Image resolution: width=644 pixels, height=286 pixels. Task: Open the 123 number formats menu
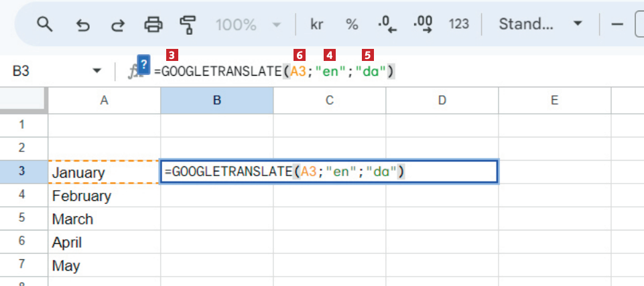[x=459, y=25]
